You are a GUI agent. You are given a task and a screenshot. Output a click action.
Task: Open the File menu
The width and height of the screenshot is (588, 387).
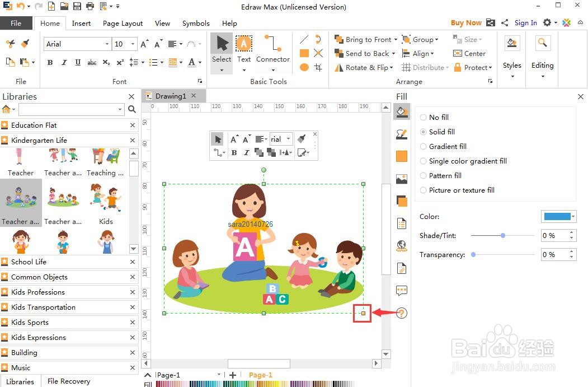pyautogui.click(x=16, y=23)
